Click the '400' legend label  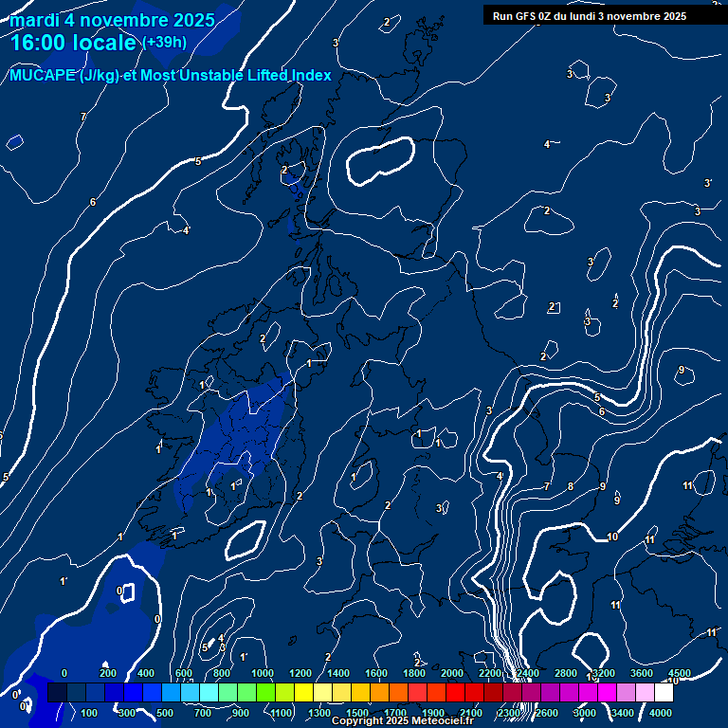point(146,673)
